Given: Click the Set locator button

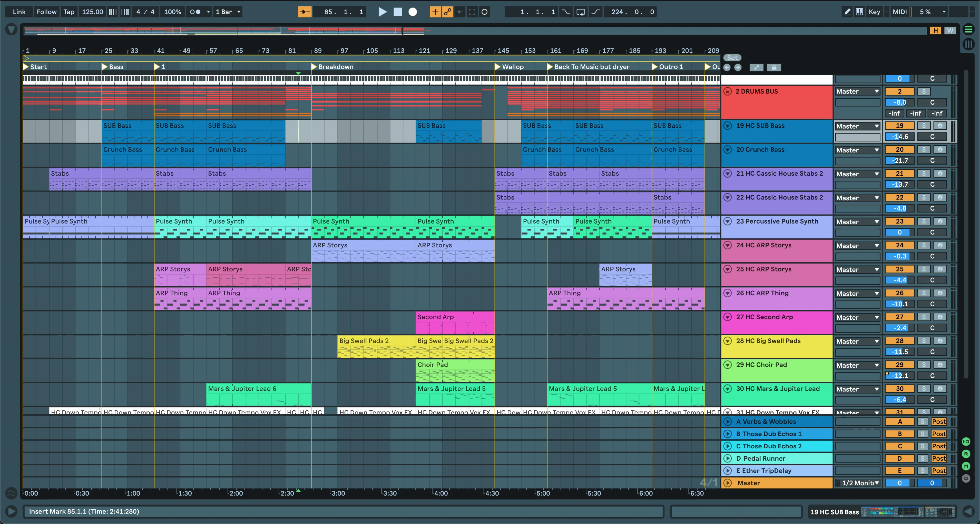Looking at the screenshot, I should [732, 58].
